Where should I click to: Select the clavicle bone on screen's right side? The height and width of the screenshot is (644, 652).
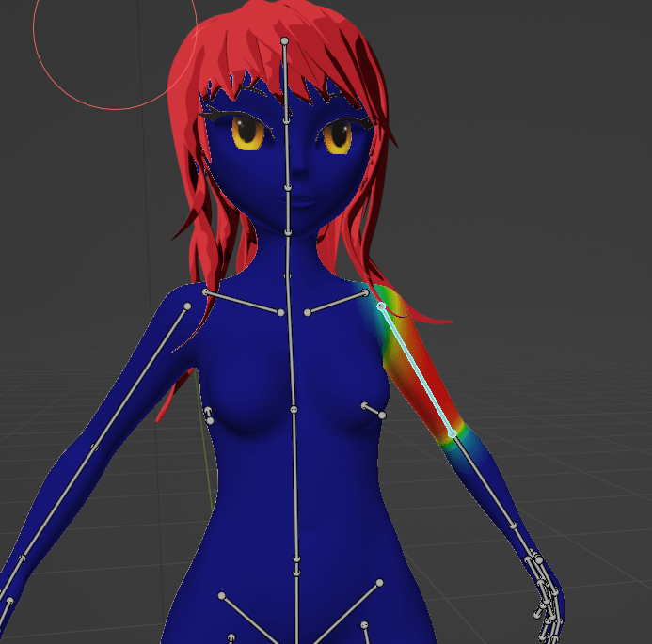pos(336,303)
